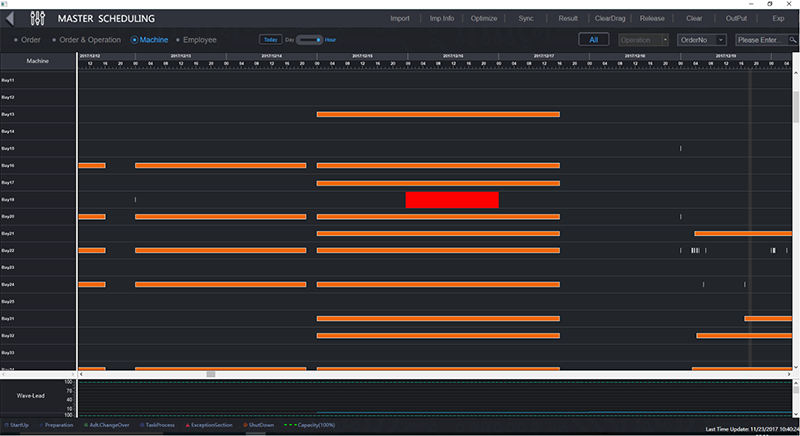Click the window app icon at top-left
This screenshot has height=436, width=800.
pyautogui.click(x=6, y=3)
